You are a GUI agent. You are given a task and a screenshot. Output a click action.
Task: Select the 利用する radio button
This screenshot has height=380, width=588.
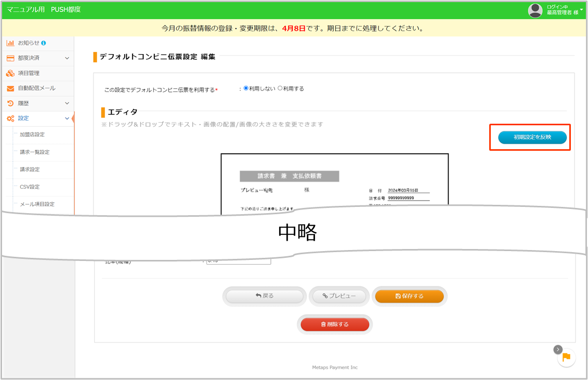[x=280, y=88]
